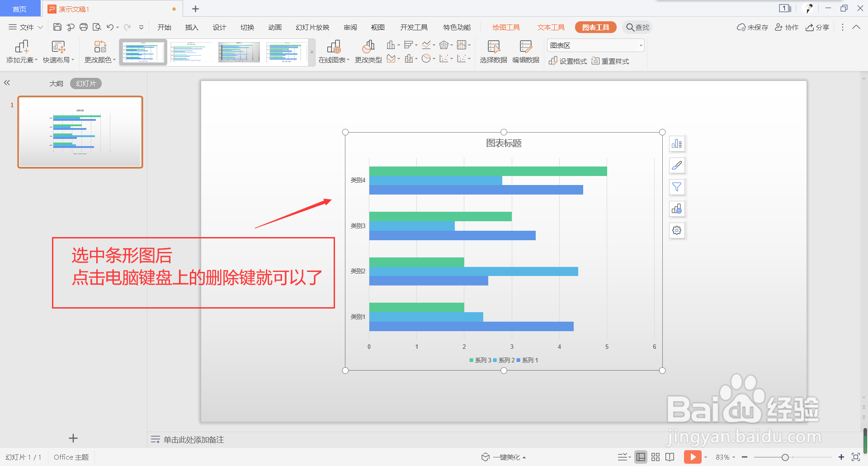868x466 pixels.
Task: Select slide 1 thumbnail in panel
Action: 80,132
